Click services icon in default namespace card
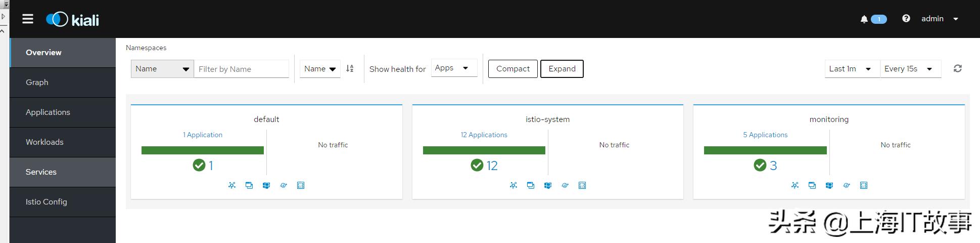This screenshot has height=243, width=980. click(x=284, y=185)
